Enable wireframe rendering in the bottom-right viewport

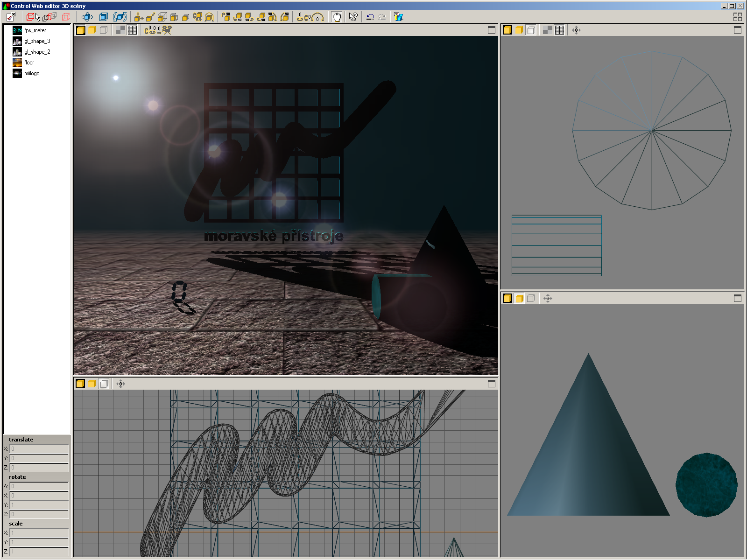pyautogui.click(x=531, y=299)
